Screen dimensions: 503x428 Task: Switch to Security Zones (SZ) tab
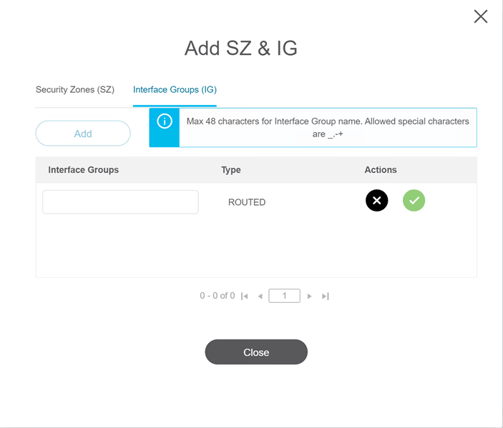coord(75,90)
